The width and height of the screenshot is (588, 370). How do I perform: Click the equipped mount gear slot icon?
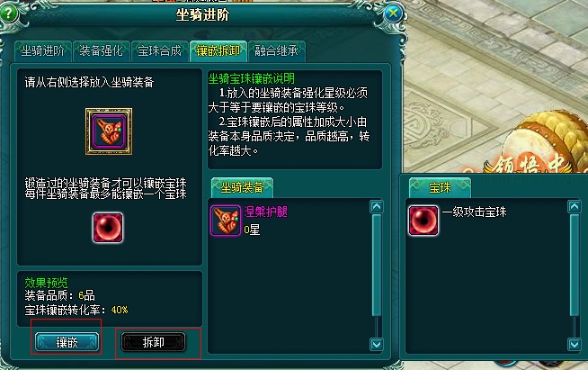109,131
